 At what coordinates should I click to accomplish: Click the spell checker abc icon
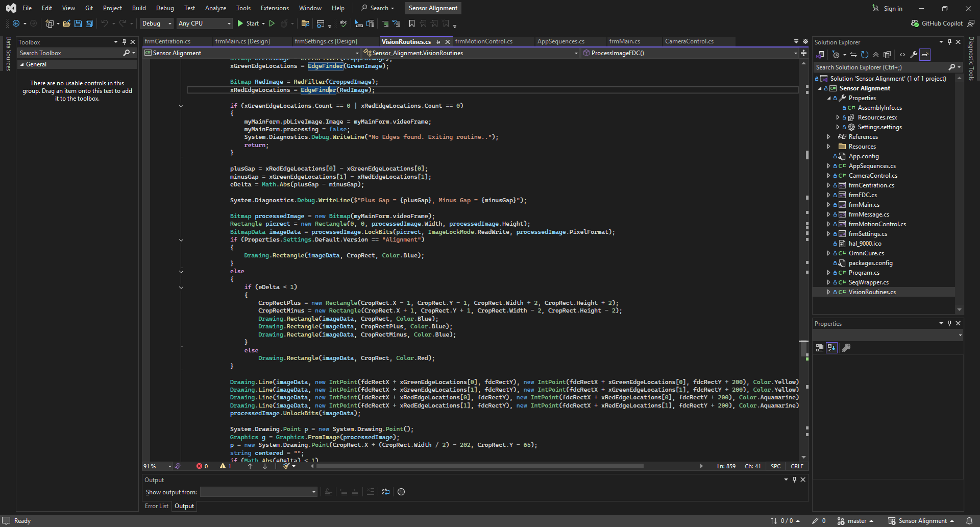pyautogui.click(x=343, y=23)
